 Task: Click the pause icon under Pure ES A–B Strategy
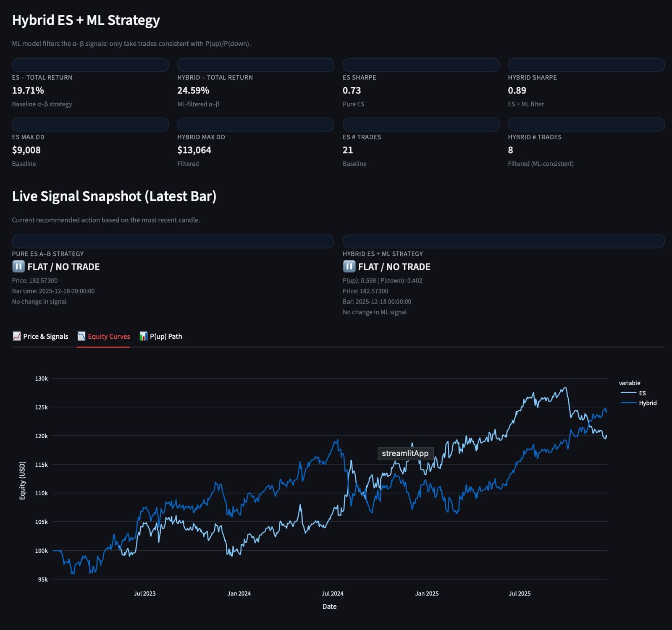pos(18,267)
